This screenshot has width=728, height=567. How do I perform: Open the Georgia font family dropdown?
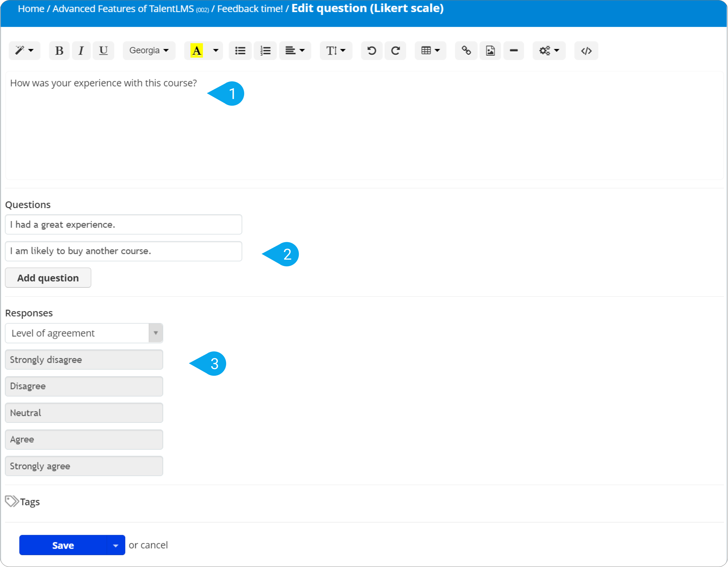pos(149,51)
